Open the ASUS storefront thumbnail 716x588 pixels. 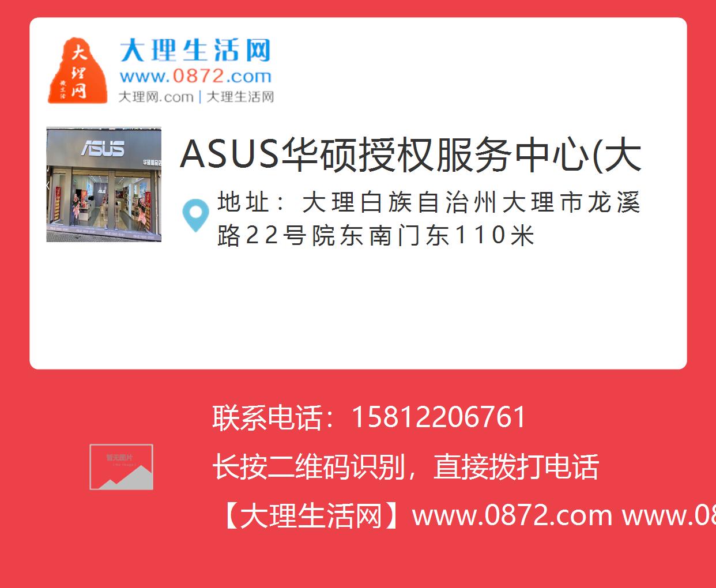(x=104, y=184)
